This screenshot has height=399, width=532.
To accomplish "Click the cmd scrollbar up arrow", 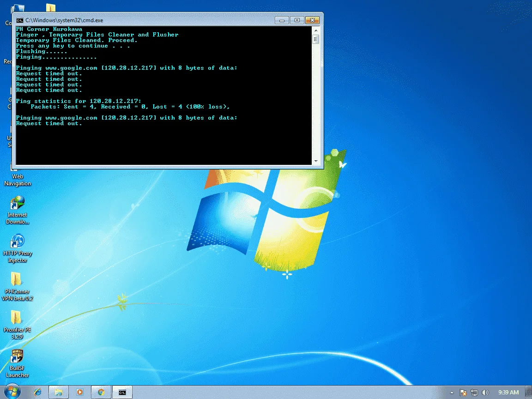I will point(316,30).
